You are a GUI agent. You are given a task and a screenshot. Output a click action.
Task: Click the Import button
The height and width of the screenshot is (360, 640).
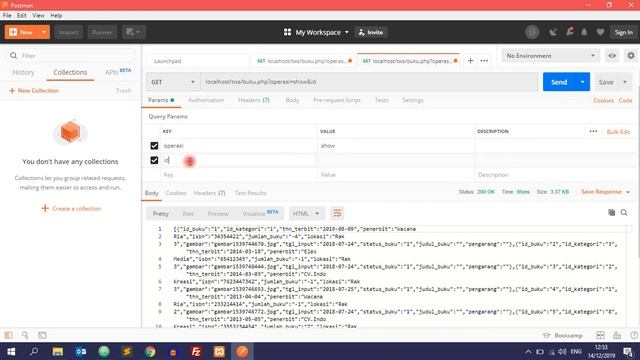click(68, 32)
